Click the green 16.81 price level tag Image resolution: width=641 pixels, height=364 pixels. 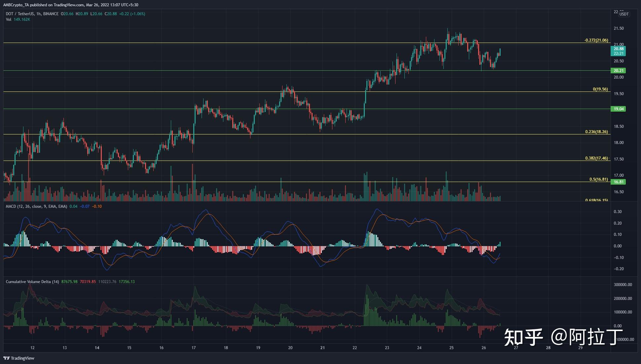[618, 182]
